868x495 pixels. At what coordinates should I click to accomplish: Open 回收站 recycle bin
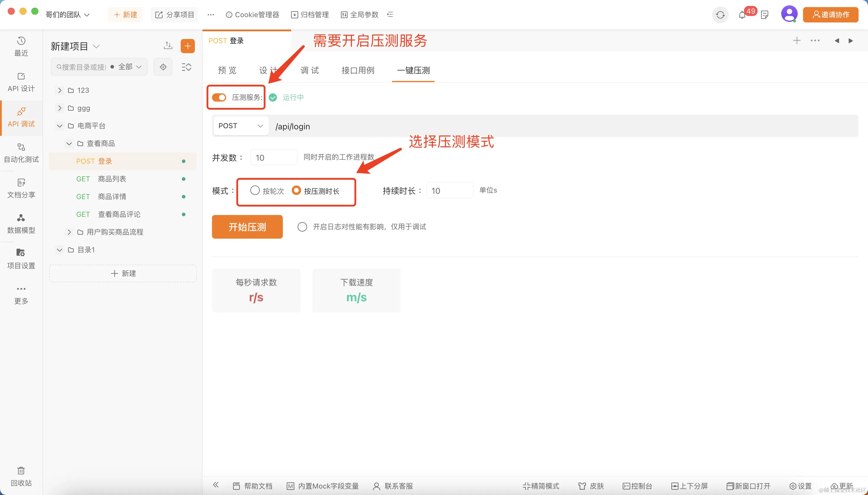pos(21,477)
